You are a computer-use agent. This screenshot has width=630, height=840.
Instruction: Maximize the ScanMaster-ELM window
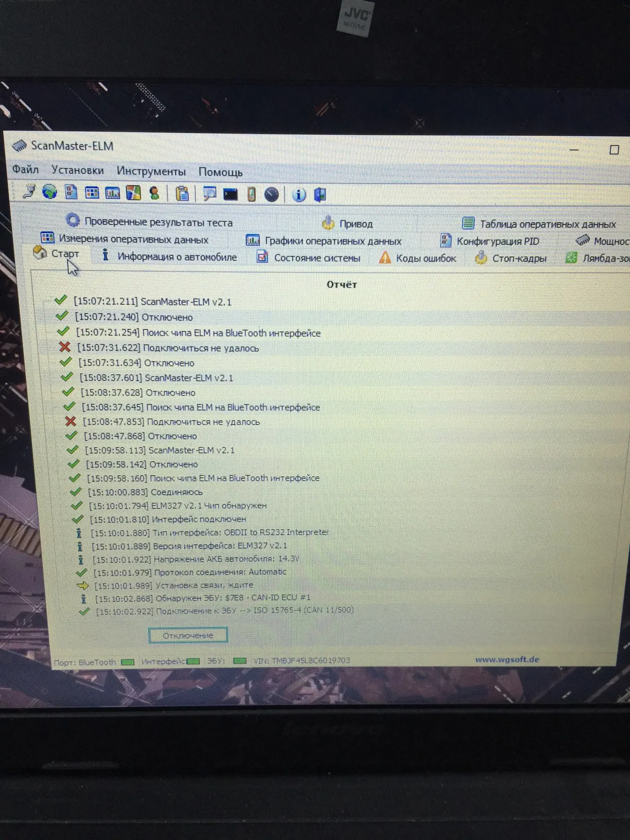click(614, 150)
